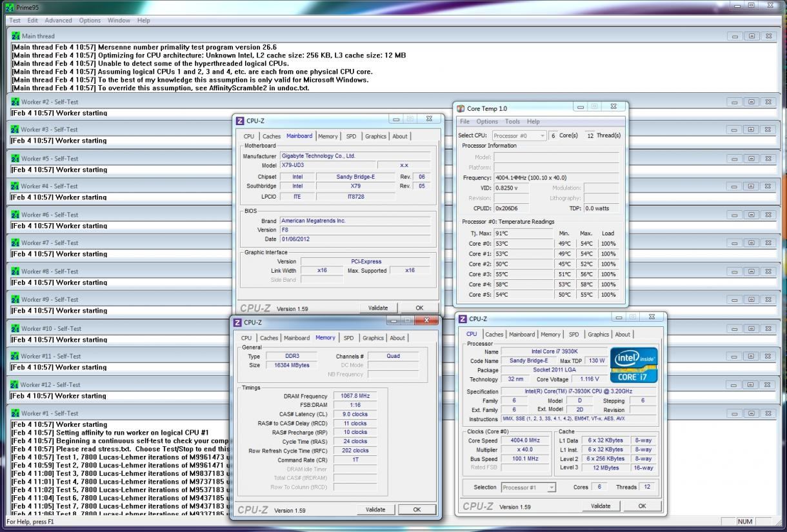Switch to Graphics tab in Memory window
This screenshot has height=532, width=787.
(373, 338)
